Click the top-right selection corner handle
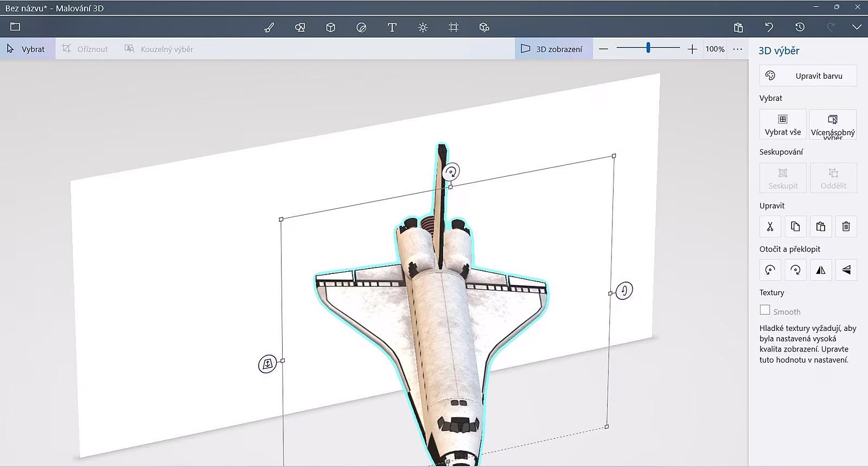 [614, 156]
